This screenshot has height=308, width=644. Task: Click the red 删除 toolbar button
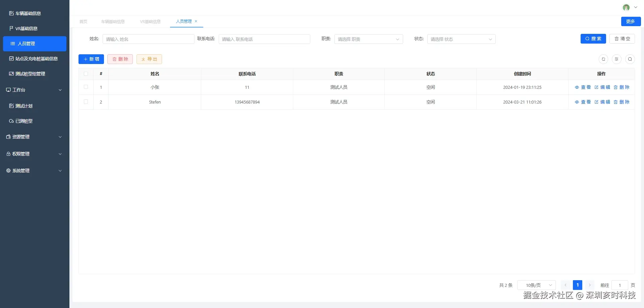[120, 59]
